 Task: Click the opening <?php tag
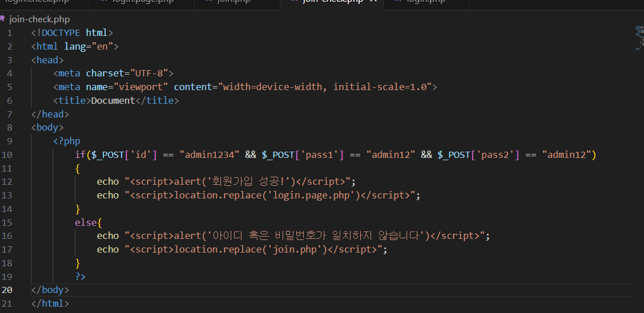click(67, 141)
